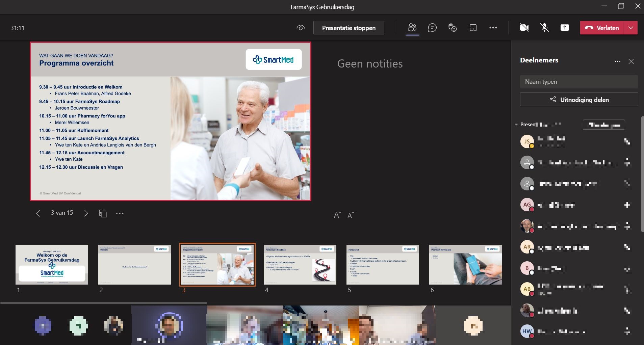644x345 pixels.
Task: Select the HW participant avatar
Action: [x=527, y=331]
